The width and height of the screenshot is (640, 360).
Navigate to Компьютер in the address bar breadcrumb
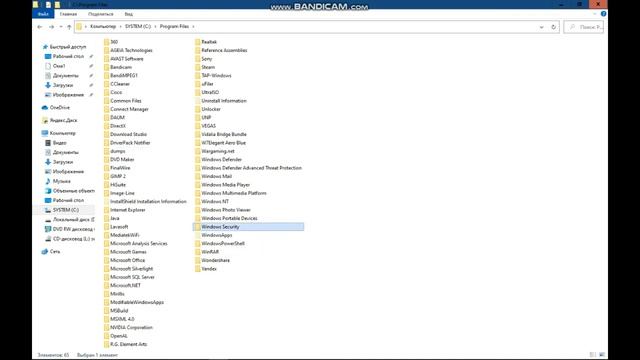point(103,27)
